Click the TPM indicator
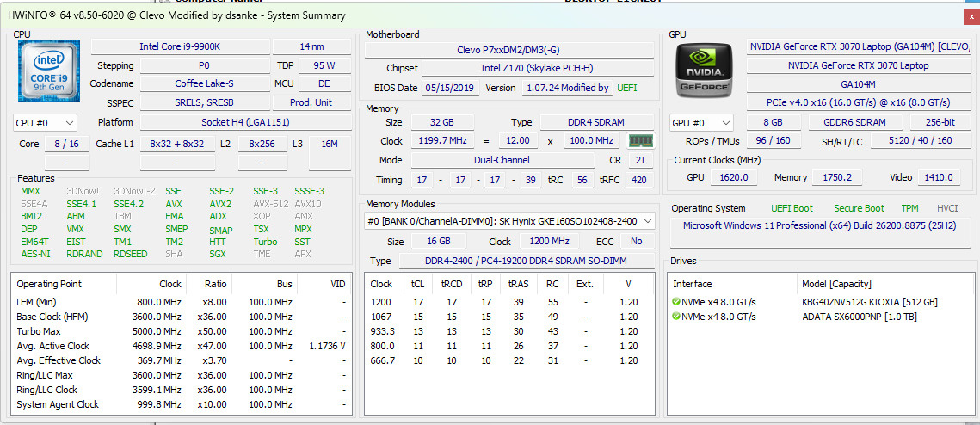Image resolution: width=980 pixels, height=425 pixels. click(x=909, y=208)
